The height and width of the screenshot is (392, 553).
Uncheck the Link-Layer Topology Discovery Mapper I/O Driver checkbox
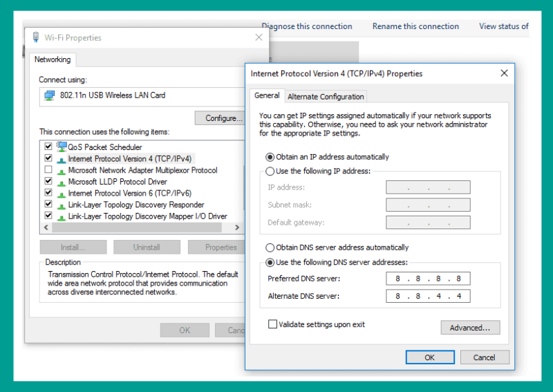coord(48,215)
